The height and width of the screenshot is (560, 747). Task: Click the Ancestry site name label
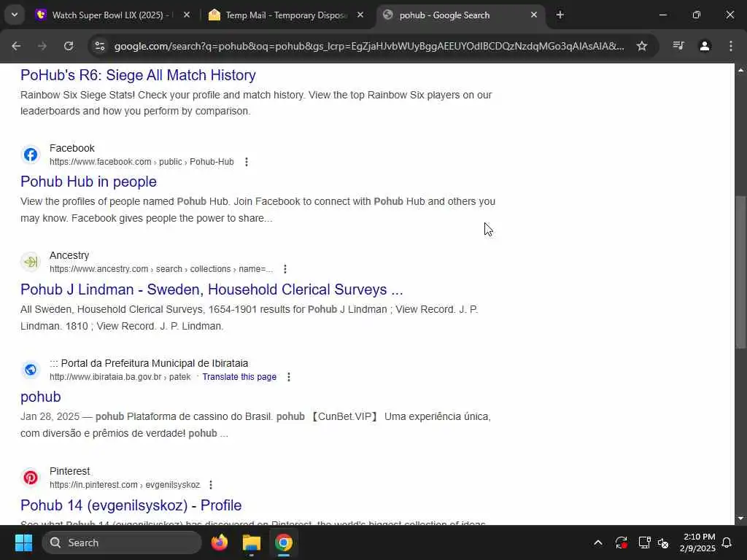69,255
